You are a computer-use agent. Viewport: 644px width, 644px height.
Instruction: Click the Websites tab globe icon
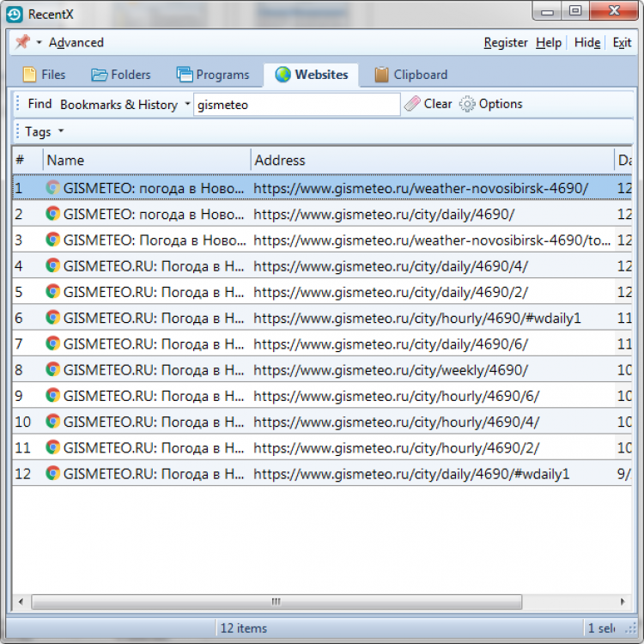(283, 75)
